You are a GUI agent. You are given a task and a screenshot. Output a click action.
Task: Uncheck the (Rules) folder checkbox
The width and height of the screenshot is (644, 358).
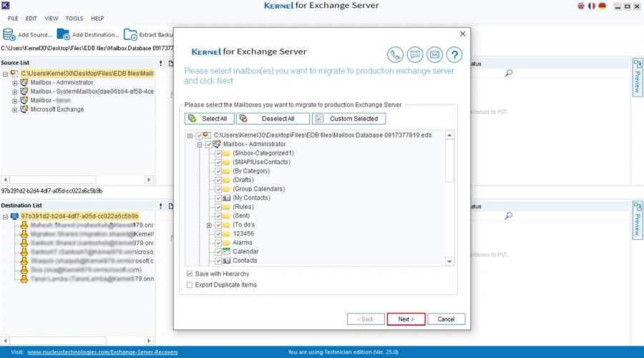[x=218, y=207]
